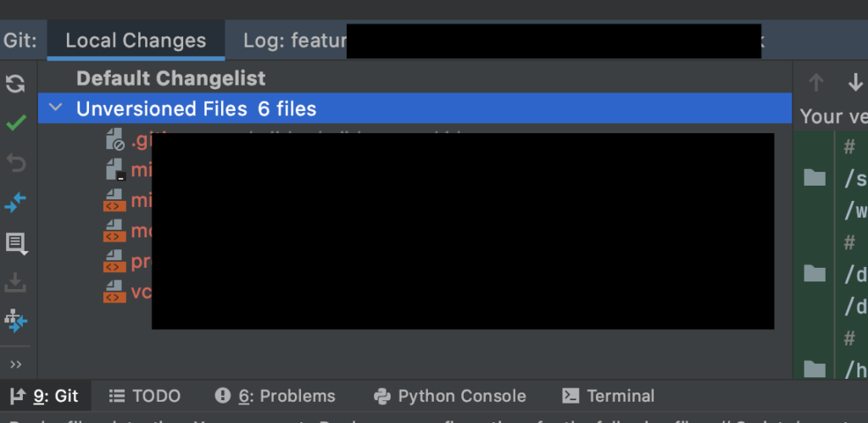Click the next difference down arrow
Viewport: 868px width, 423px height.
click(x=855, y=82)
